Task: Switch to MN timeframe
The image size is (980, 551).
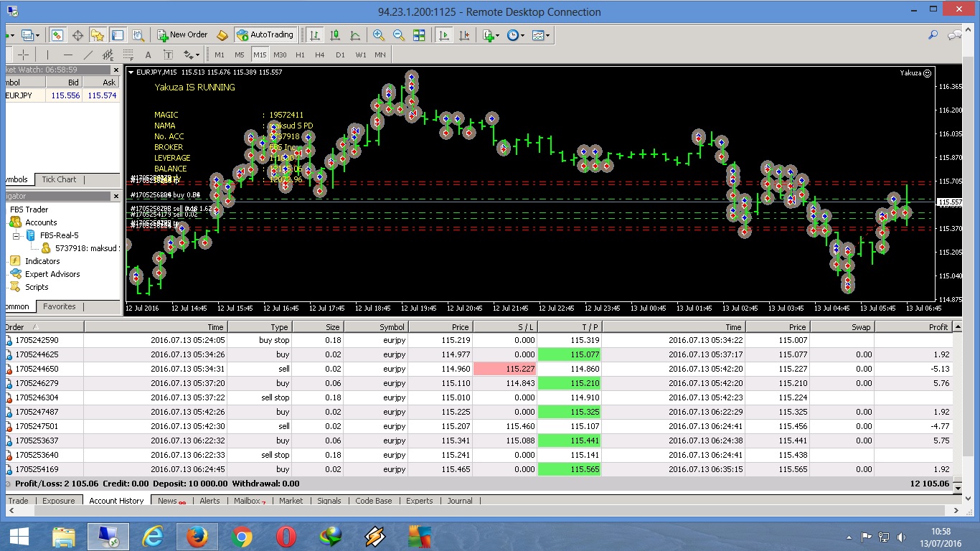Action: coord(380,55)
